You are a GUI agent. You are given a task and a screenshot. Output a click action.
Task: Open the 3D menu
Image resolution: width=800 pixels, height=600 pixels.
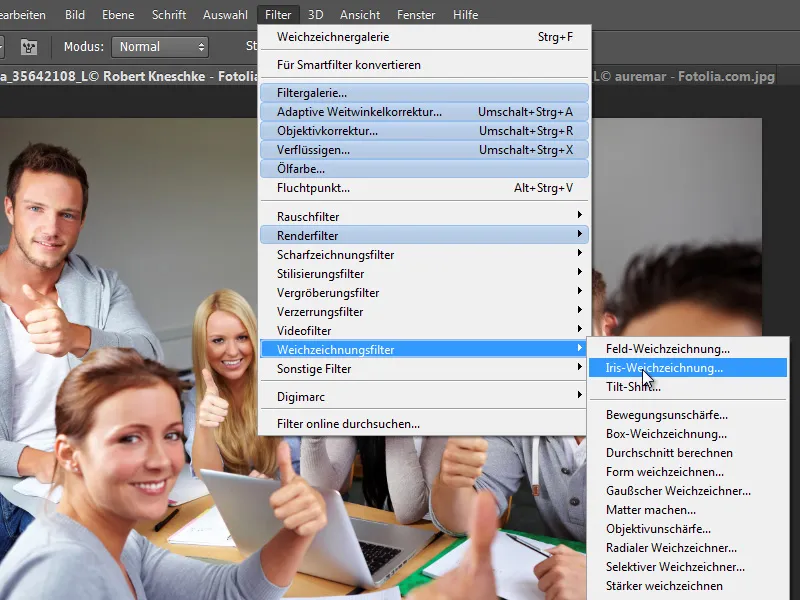click(315, 15)
